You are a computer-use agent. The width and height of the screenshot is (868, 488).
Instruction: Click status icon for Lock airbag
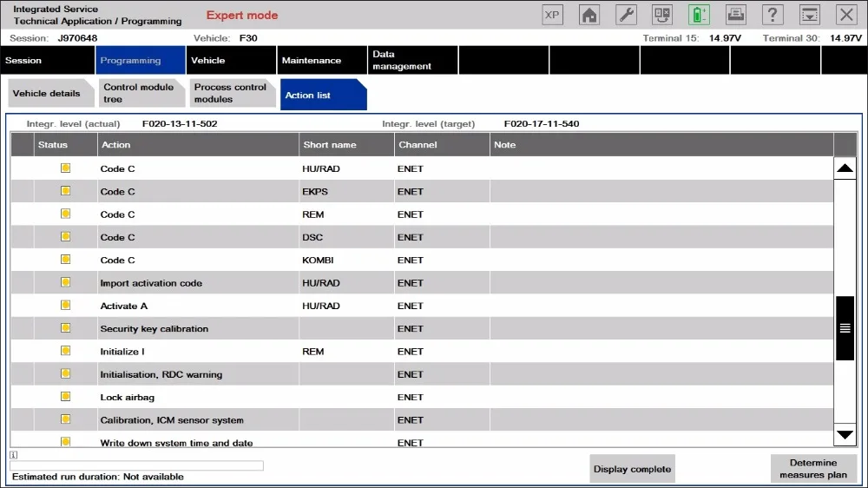pyautogui.click(x=65, y=397)
